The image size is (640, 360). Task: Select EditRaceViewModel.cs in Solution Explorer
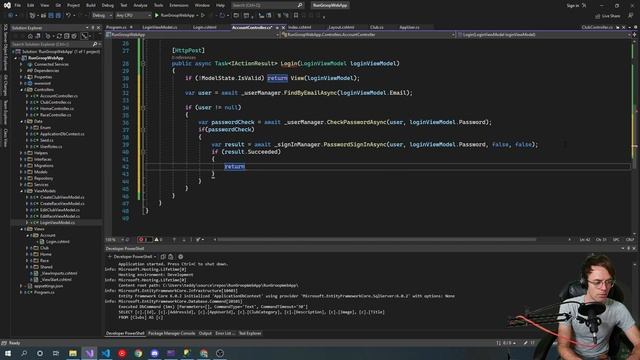pyautogui.click(x=60, y=216)
